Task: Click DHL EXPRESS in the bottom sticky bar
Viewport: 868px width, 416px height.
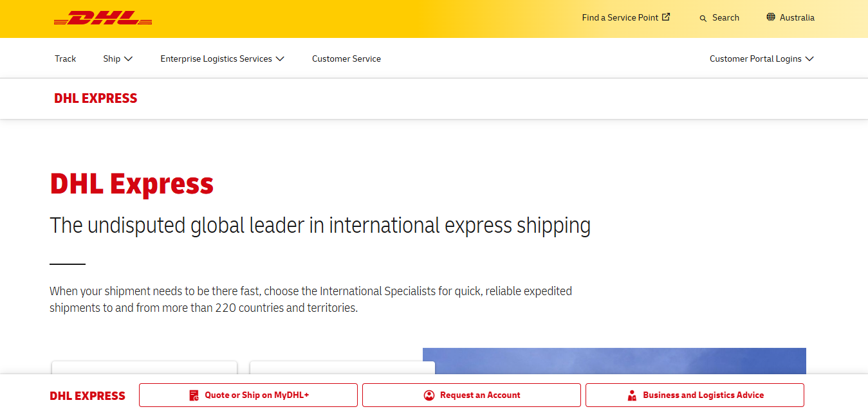Action: click(88, 395)
